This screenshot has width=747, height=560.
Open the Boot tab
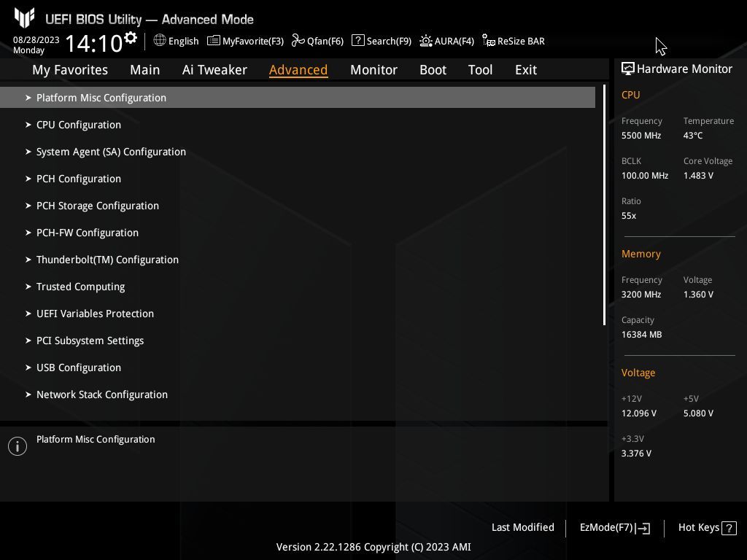click(x=433, y=70)
